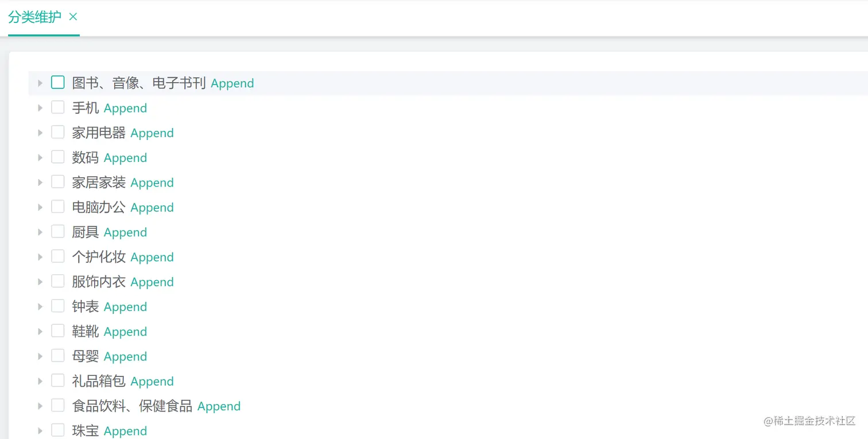868x439 pixels.
Task: Check the 家用电器 checkbox
Action: (x=58, y=132)
